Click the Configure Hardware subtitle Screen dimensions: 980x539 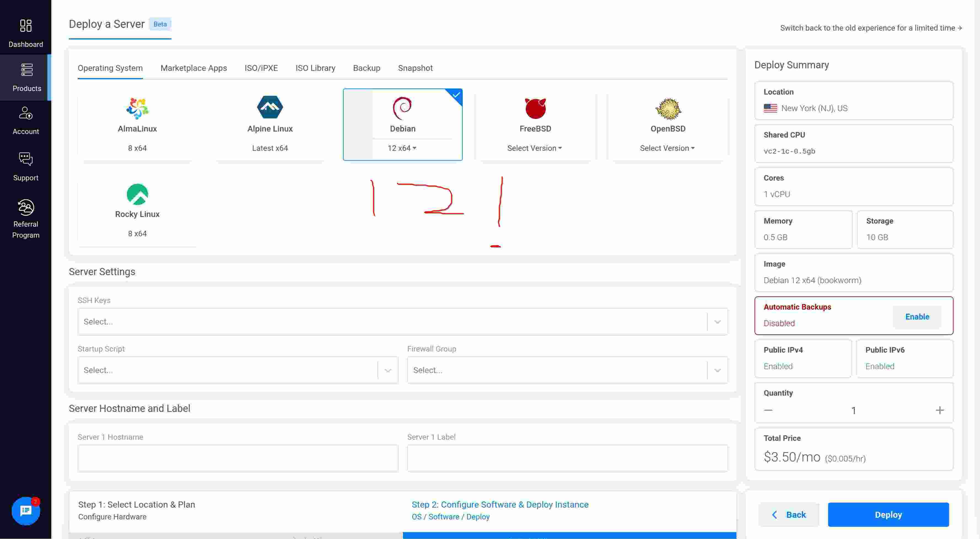112,517
